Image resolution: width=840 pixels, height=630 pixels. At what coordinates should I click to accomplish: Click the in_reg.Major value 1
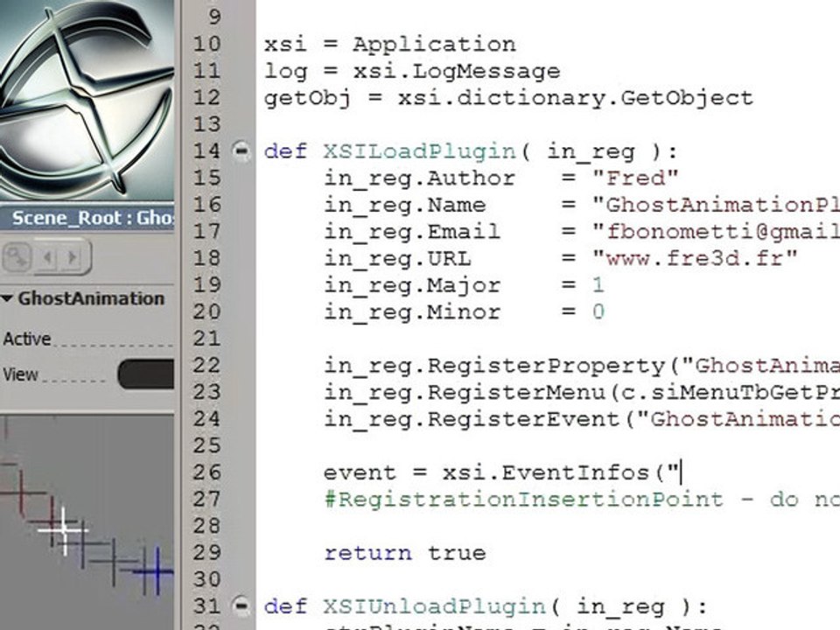pos(598,285)
